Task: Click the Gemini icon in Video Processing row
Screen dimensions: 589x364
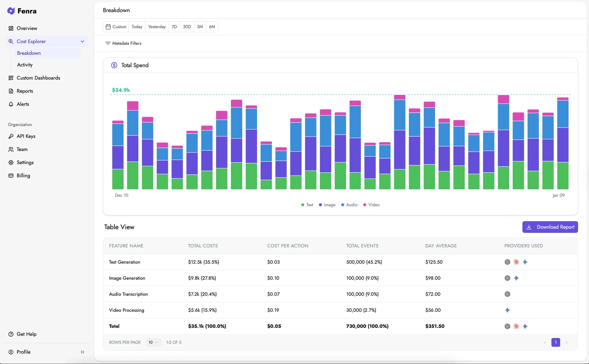Action: (508, 310)
